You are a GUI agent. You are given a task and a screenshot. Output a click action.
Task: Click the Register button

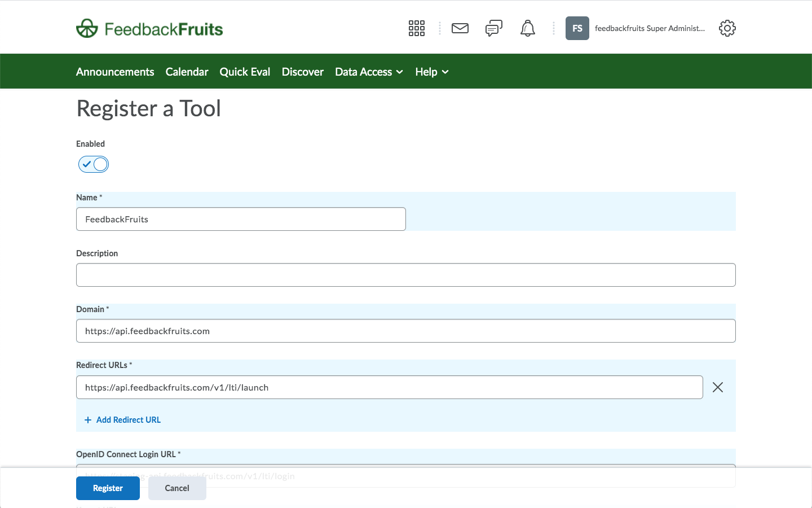[108, 488]
